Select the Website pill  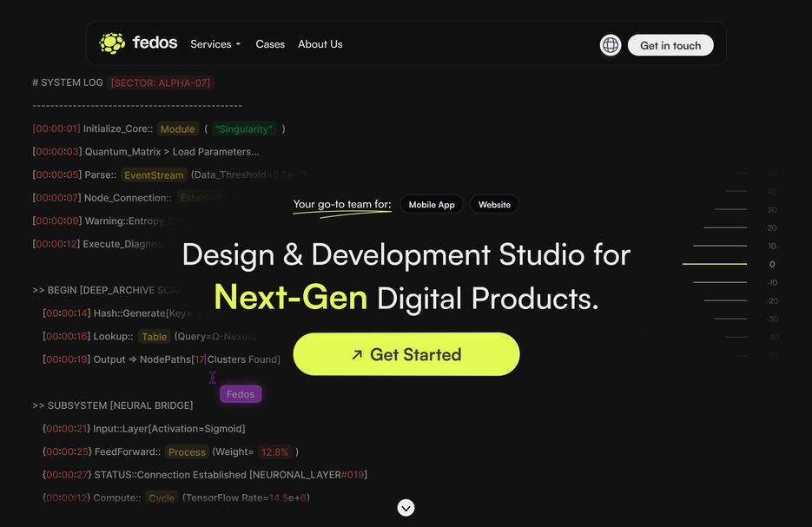point(494,205)
